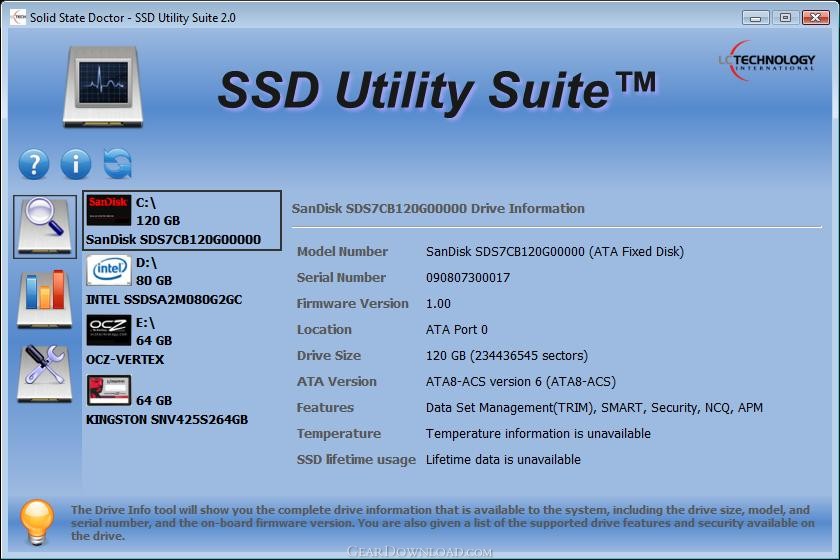Click serial number value 090807300017
This screenshot has width=840, height=560.
[x=468, y=278]
